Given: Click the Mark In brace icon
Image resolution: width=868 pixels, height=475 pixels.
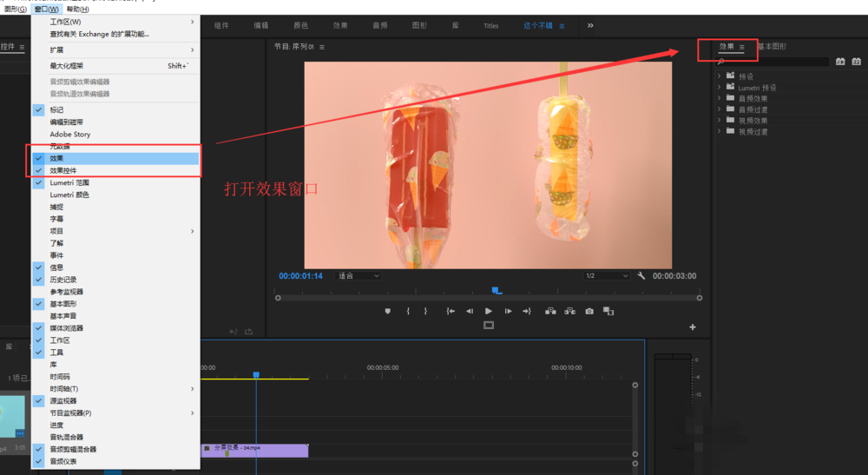Looking at the screenshot, I should tap(408, 311).
